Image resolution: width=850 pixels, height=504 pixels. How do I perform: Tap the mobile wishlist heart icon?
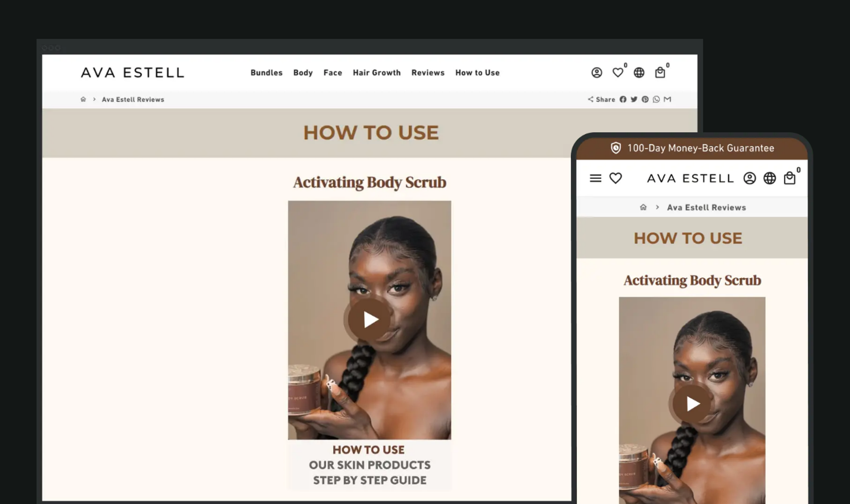pos(615,178)
